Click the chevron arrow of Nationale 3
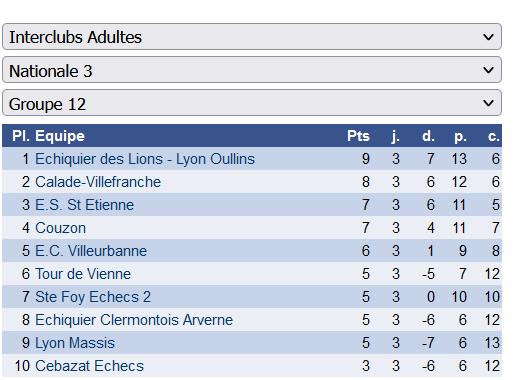 [488, 70]
